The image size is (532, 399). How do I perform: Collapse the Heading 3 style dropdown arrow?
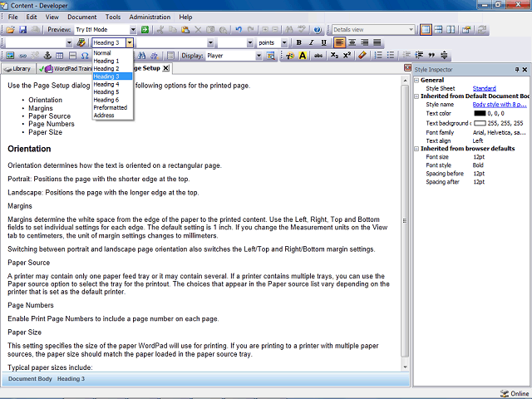(x=130, y=42)
